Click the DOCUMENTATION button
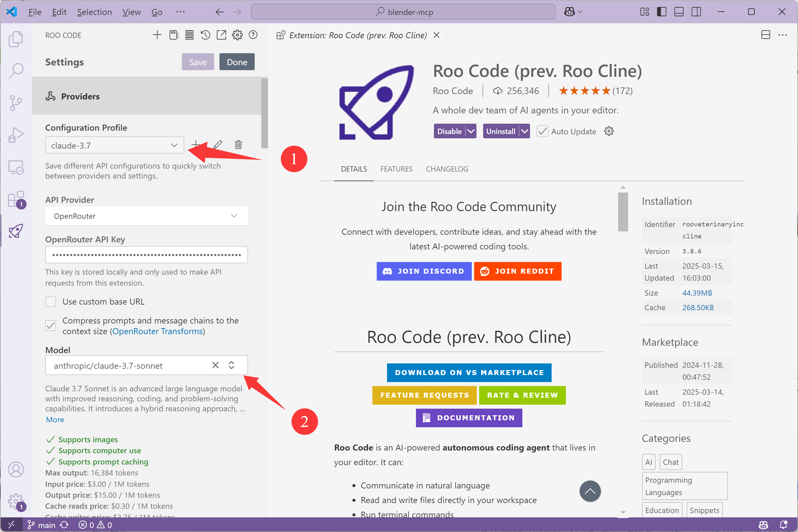The width and height of the screenshot is (798, 532). pos(468,417)
